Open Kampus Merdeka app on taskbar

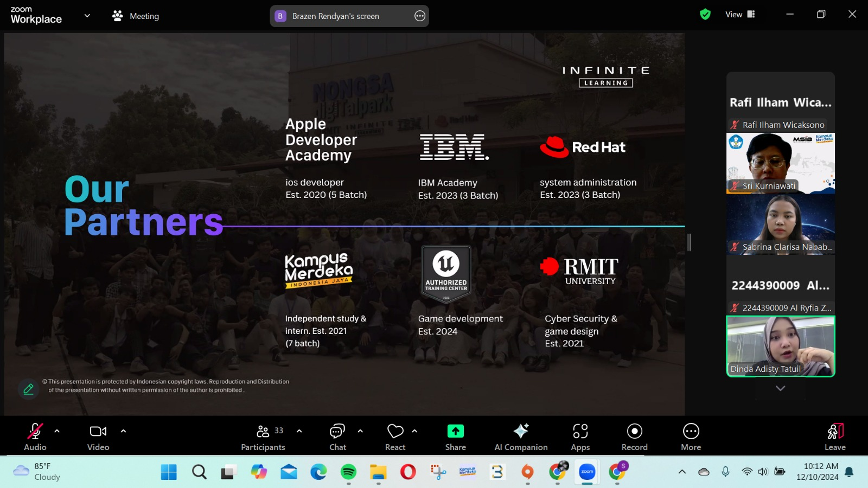point(468,472)
